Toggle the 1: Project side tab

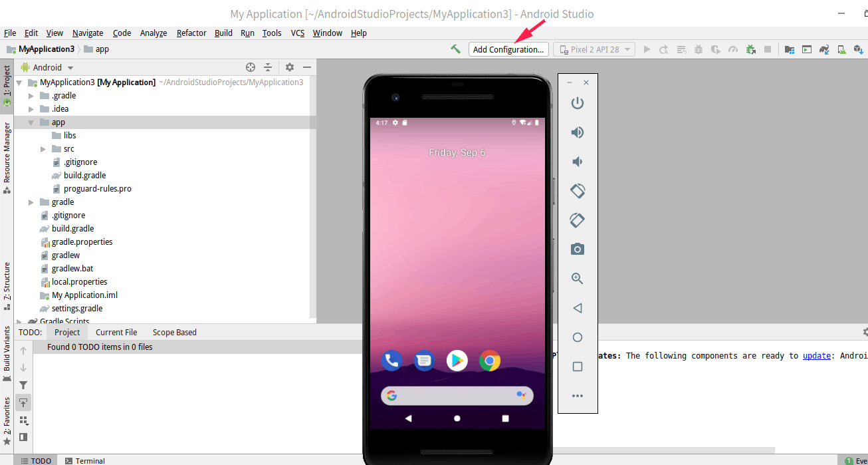(7, 85)
